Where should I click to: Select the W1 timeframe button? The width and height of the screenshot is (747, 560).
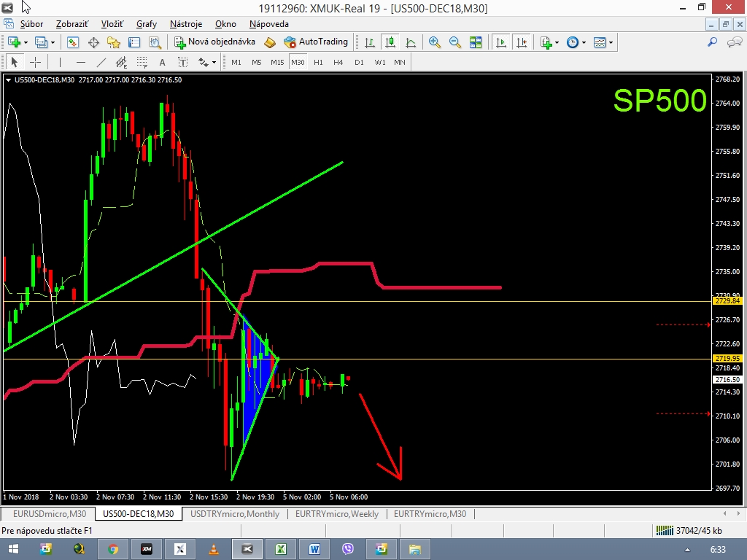(379, 63)
